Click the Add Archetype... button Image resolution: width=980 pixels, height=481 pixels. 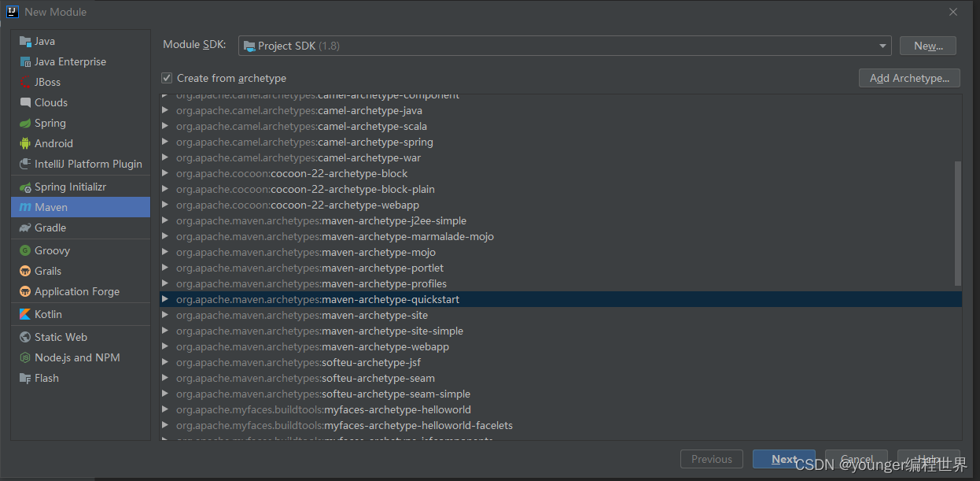(x=910, y=78)
